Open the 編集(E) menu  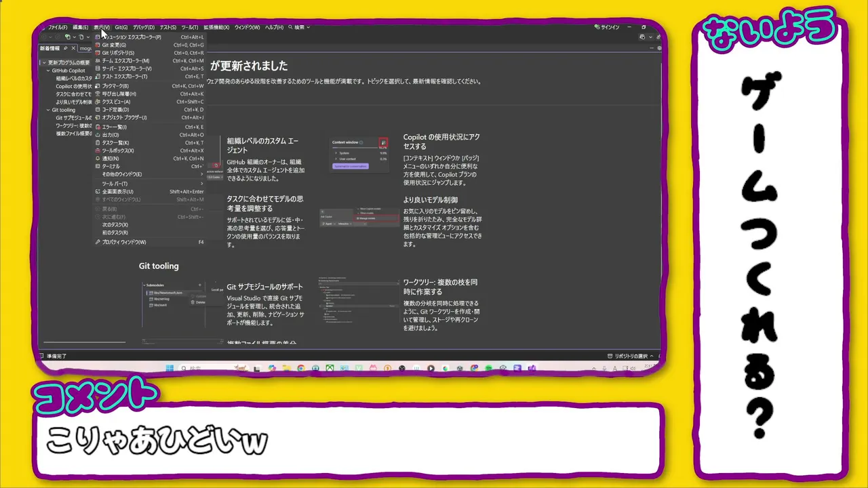pos(80,28)
